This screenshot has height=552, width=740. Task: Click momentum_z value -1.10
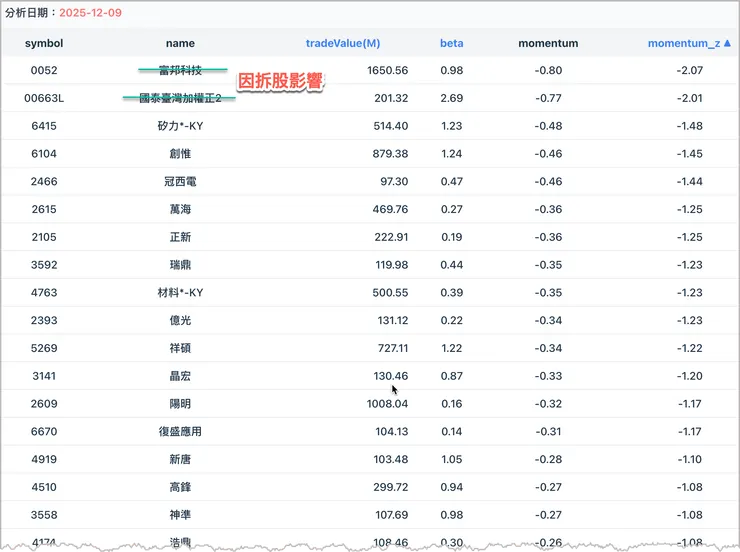tap(690, 460)
